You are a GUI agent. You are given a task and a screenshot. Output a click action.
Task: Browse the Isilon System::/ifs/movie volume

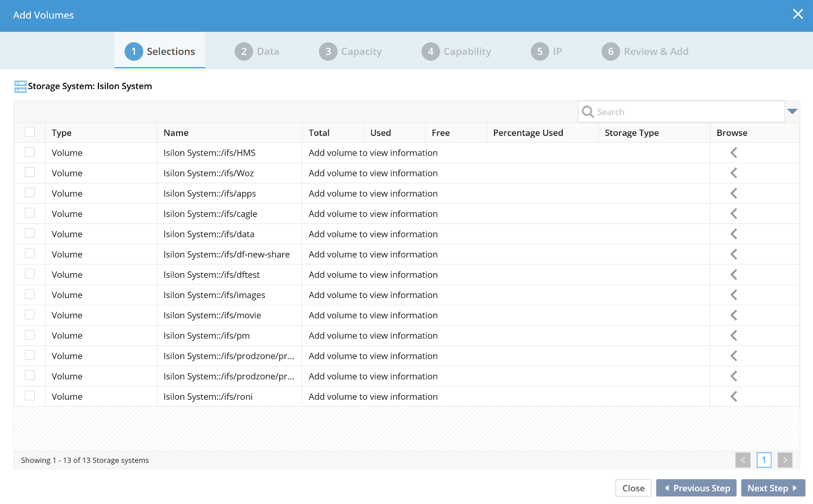(734, 315)
